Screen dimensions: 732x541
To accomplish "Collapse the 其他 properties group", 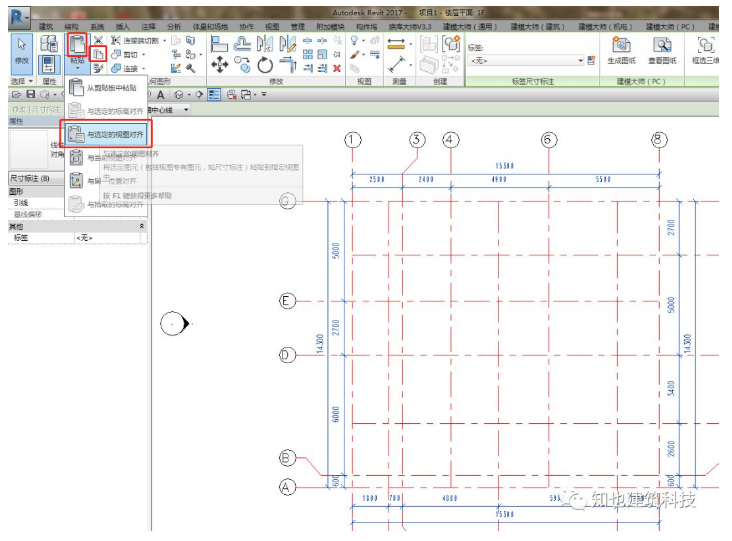I will point(142,226).
